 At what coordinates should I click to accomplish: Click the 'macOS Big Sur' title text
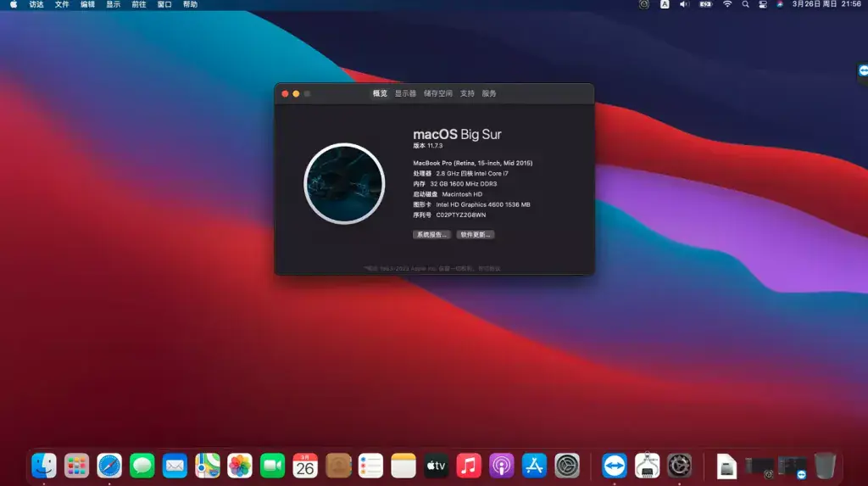pyautogui.click(x=457, y=134)
